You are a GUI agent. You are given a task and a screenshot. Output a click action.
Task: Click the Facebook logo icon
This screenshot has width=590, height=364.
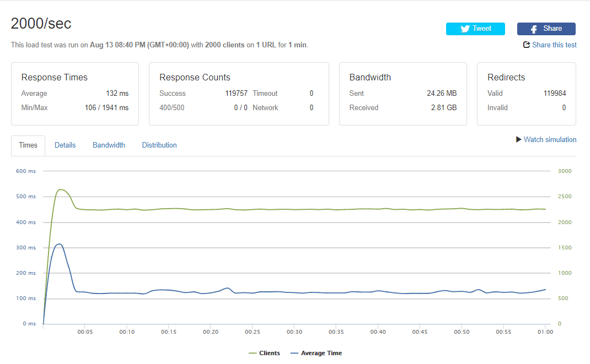pos(534,29)
